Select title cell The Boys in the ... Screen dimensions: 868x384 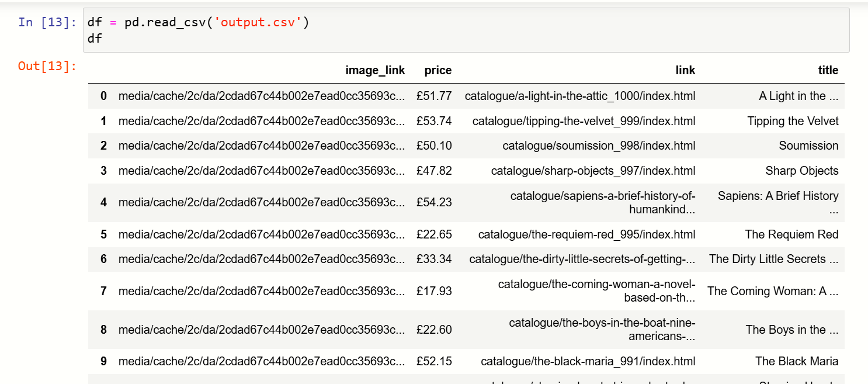[792, 330]
